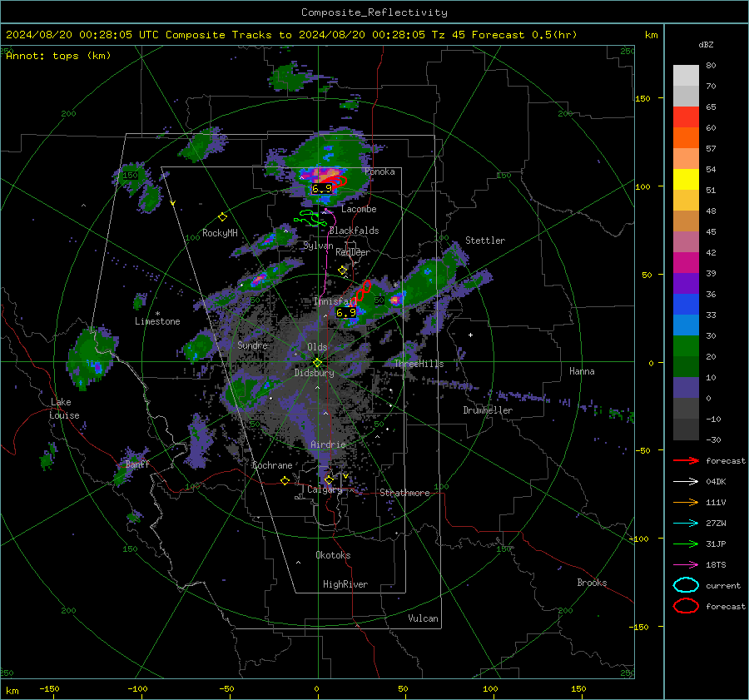Click the 6.9 storm top label near Innisfail
This screenshot has width=749, height=700.
click(x=346, y=312)
